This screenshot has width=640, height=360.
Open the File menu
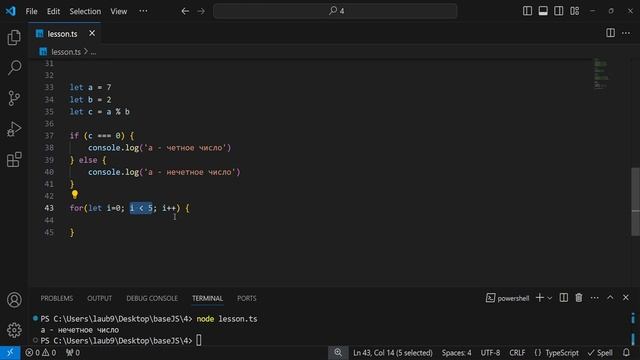tap(31, 11)
